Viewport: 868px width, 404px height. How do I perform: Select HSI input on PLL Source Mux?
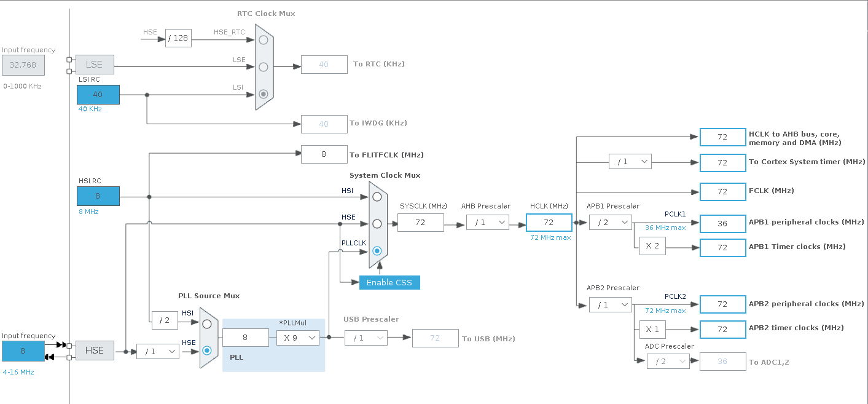coord(207,323)
